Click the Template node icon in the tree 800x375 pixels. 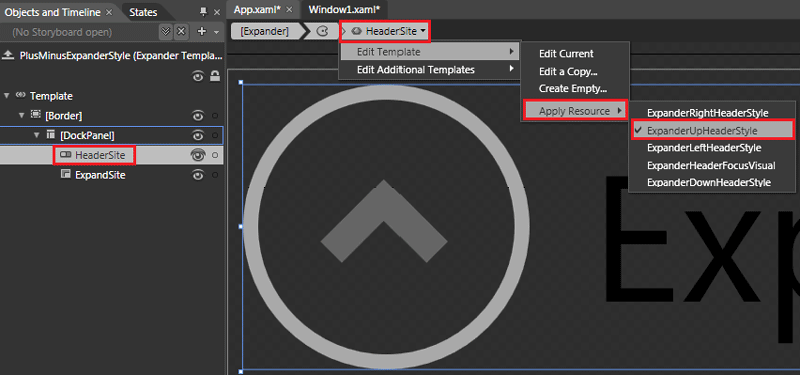point(20,95)
